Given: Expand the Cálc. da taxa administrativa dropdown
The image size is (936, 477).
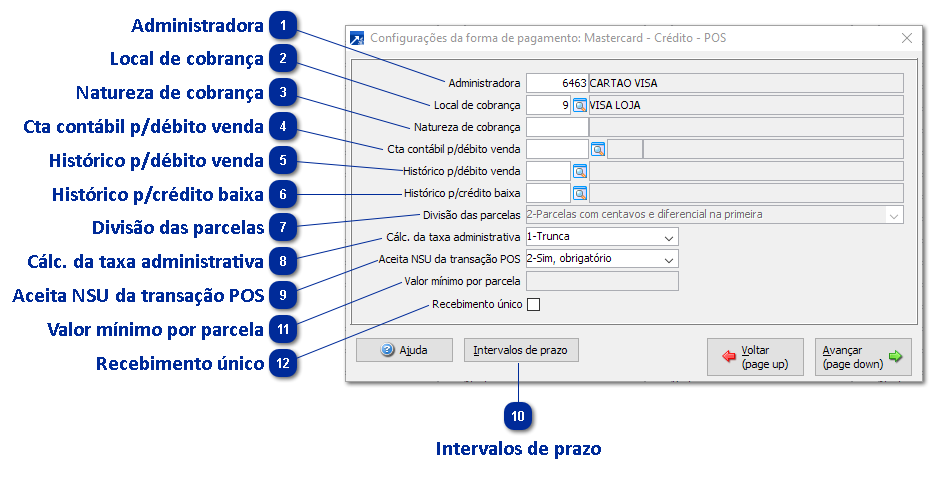Looking at the screenshot, I should click(667, 237).
